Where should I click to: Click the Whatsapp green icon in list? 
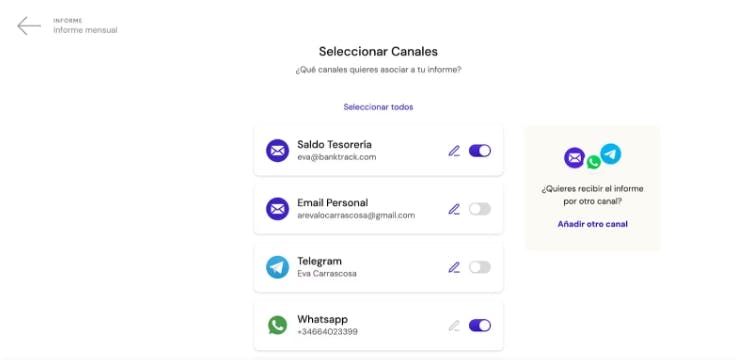pos(278,325)
